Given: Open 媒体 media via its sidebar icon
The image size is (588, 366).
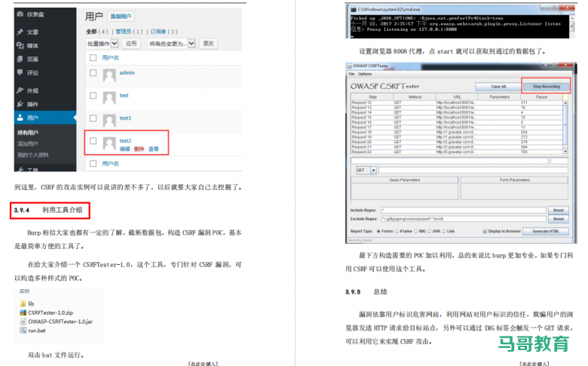Looking at the screenshot, I should click(x=20, y=45).
